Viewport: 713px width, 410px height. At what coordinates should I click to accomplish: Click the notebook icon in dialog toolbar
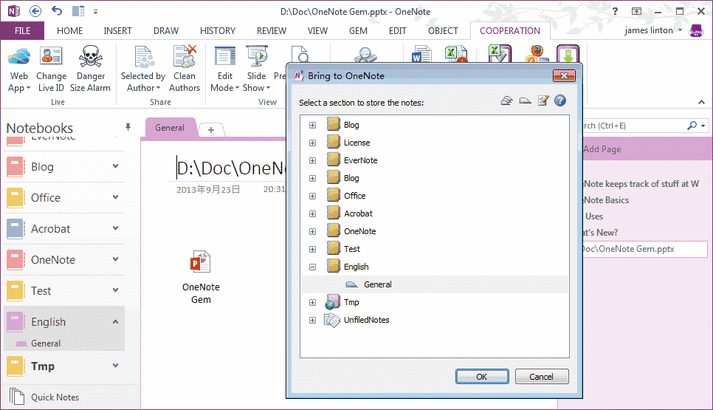(x=507, y=100)
